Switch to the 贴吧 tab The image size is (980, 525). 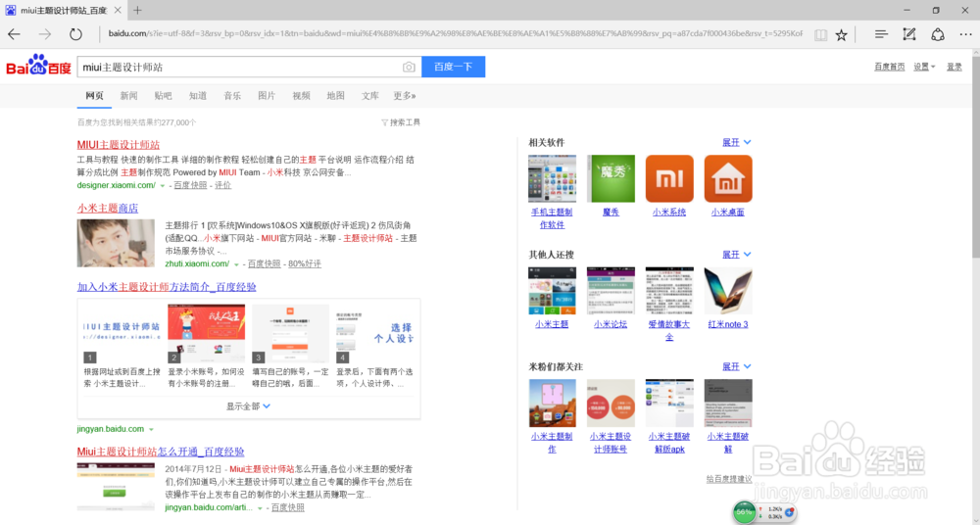point(163,96)
